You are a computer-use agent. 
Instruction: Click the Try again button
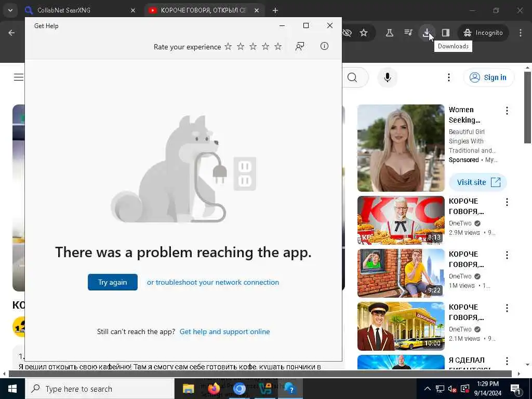pos(113,282)
